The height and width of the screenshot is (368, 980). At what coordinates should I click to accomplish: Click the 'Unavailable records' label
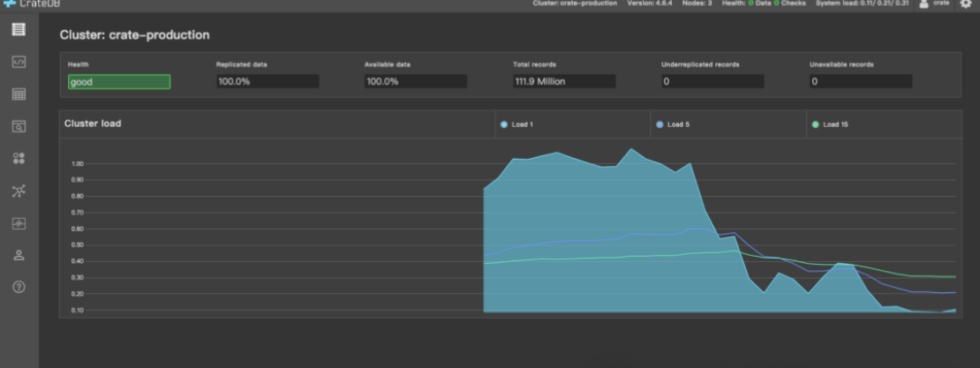click(841, 64)
